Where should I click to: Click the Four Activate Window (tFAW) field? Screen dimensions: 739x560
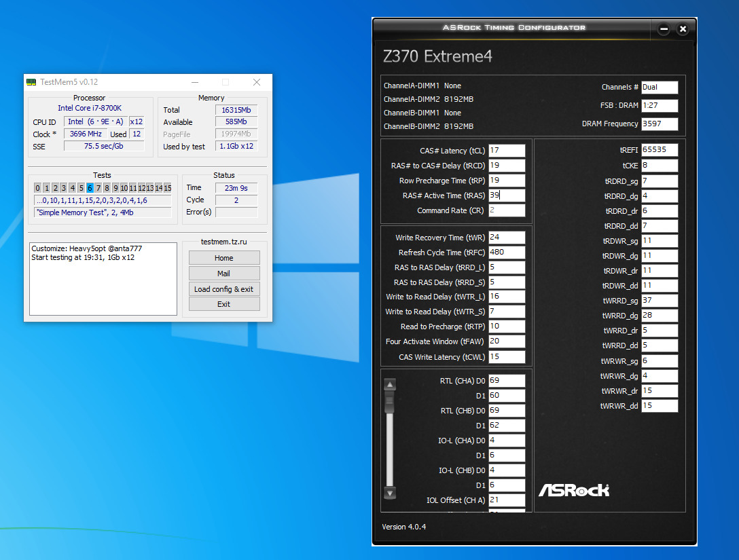pyautogui.click(x=507, y=341)
